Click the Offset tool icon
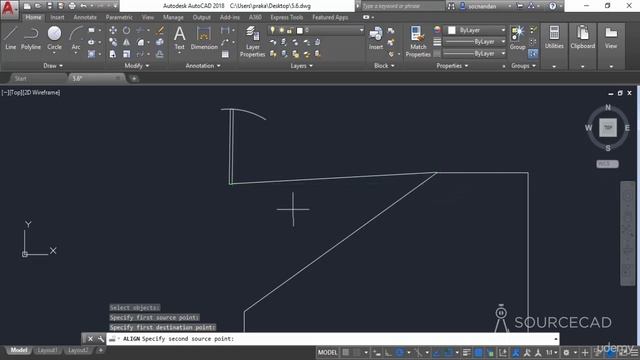Viewport: 640px width, 360px height. [160, 54]
